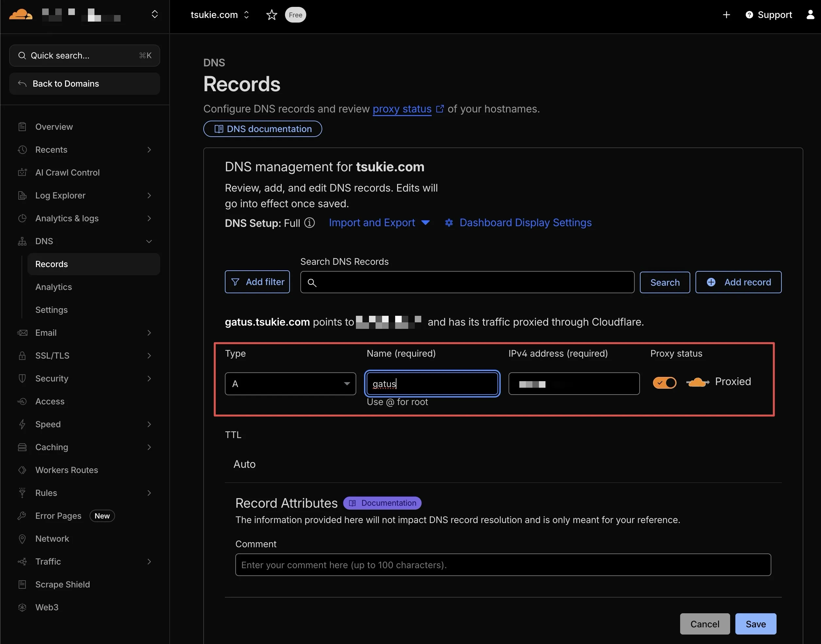The width and height of the screenshot is (821, 644).
Task: Click the add (+) icon in top bar
Action: tap(727, 15)
